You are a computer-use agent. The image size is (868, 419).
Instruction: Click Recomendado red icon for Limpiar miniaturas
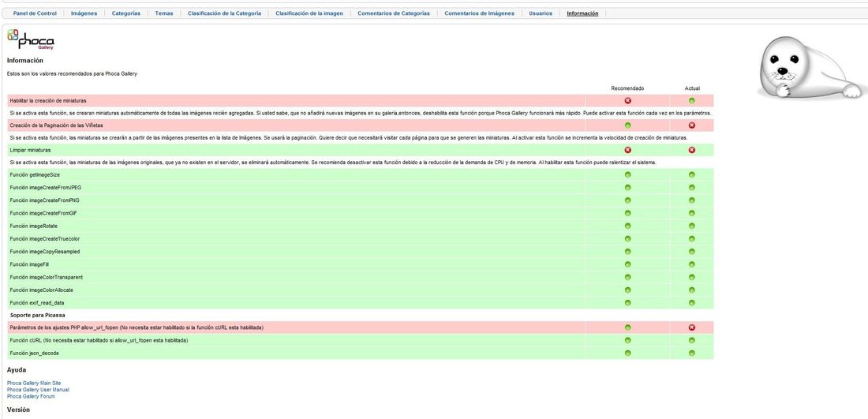627,150
